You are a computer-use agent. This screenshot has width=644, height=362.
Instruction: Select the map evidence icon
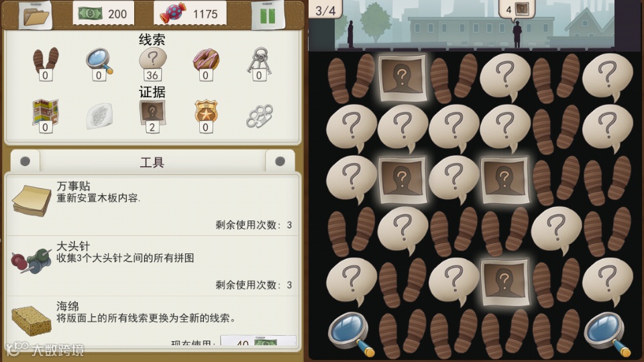point(45,116)
